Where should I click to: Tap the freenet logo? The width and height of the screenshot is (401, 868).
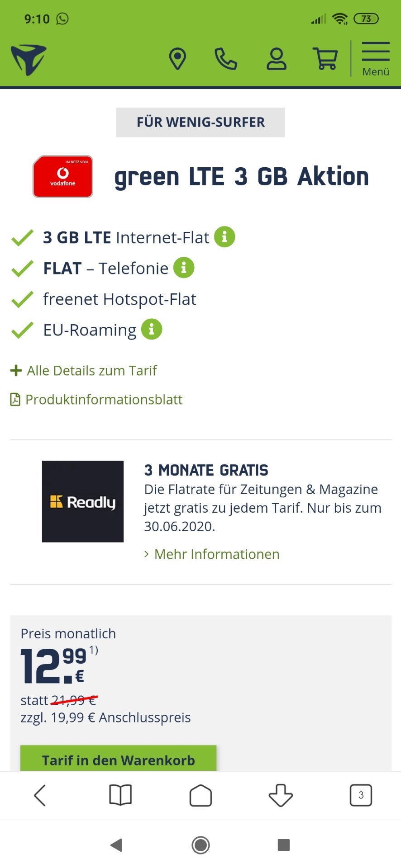click(x=29, y=59)
